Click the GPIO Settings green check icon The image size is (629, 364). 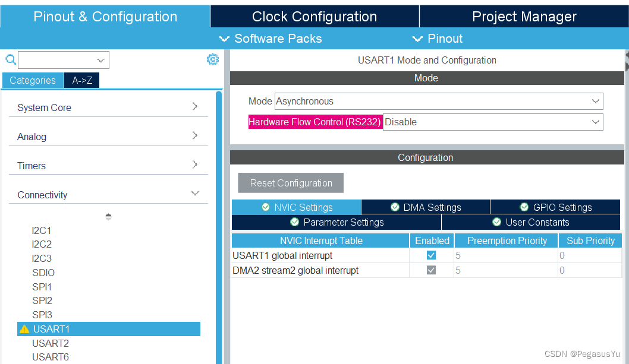coord(524,207)
